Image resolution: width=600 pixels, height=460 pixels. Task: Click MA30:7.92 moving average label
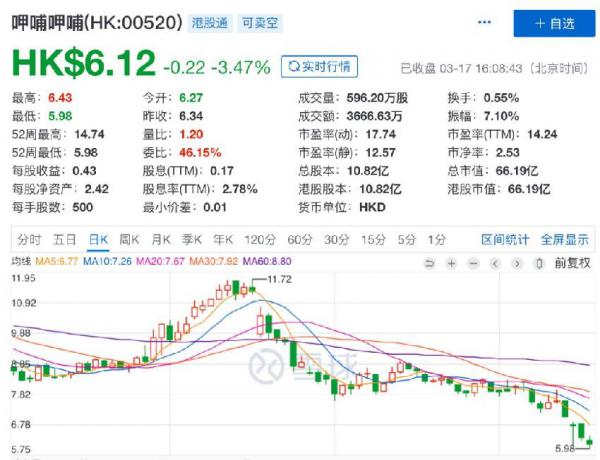(214, 261)
